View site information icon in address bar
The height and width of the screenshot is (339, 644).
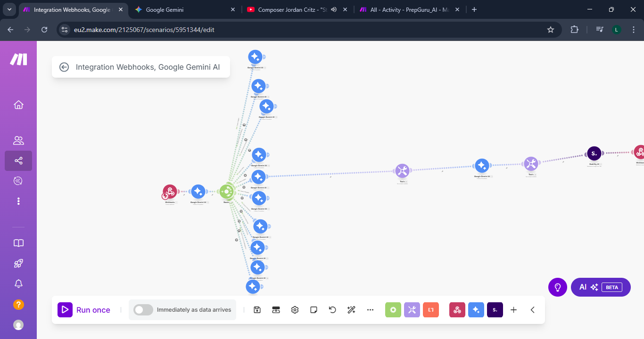pos(66,30)
